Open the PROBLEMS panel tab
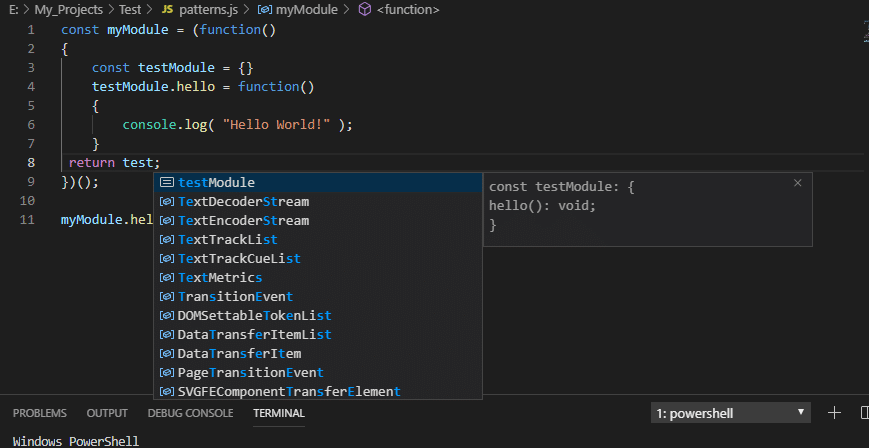Image resolution: width=869 pixels, height=448 pixels. pyautogui.click(x=40, y=413)
